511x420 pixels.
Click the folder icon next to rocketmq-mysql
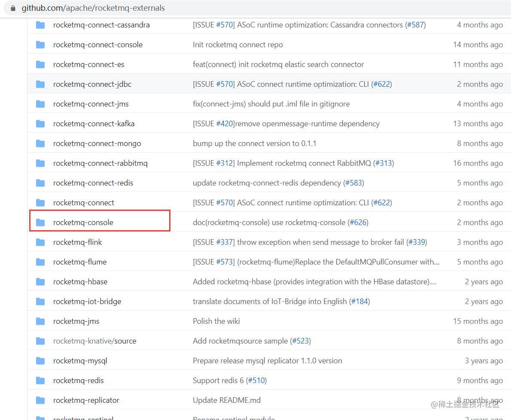click(x=40, y=361)
